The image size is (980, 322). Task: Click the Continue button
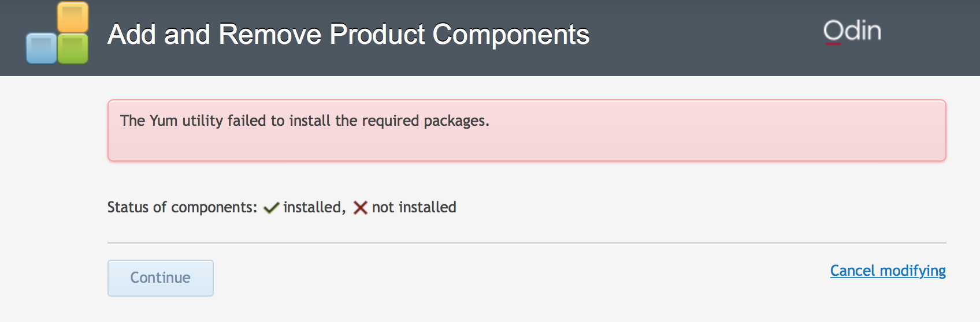pos(161,278)
